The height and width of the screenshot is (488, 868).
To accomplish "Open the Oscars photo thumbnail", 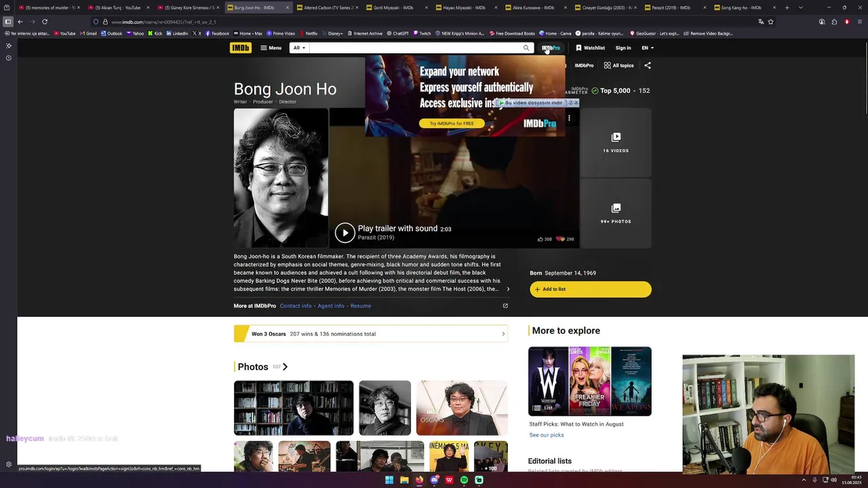I will (462, 408).
